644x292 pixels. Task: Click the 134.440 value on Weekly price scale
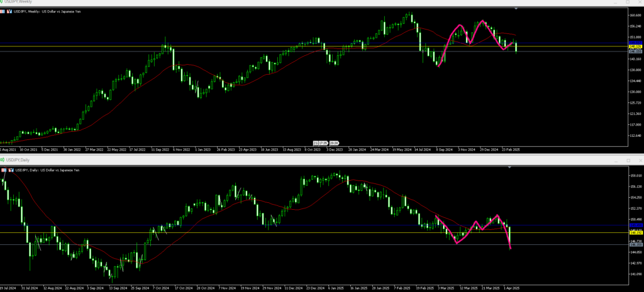point(635,81)
